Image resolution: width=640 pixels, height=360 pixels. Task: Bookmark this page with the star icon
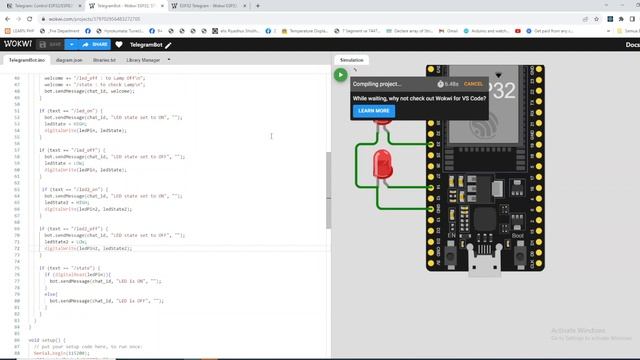[596, 19]
